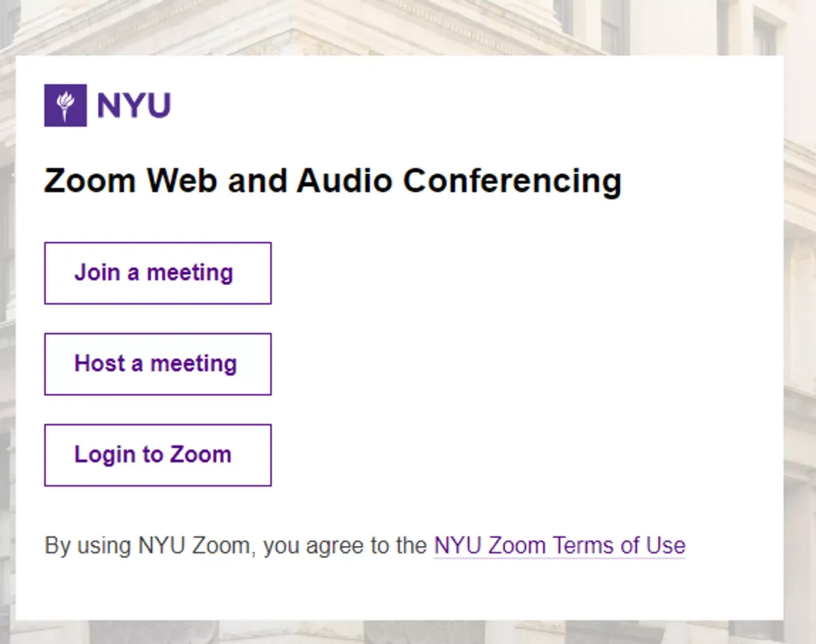Start hosting with the Host a meeting option
Viewport: 816px width, 644px height.
pyautogui.click(x=157, y=364)
